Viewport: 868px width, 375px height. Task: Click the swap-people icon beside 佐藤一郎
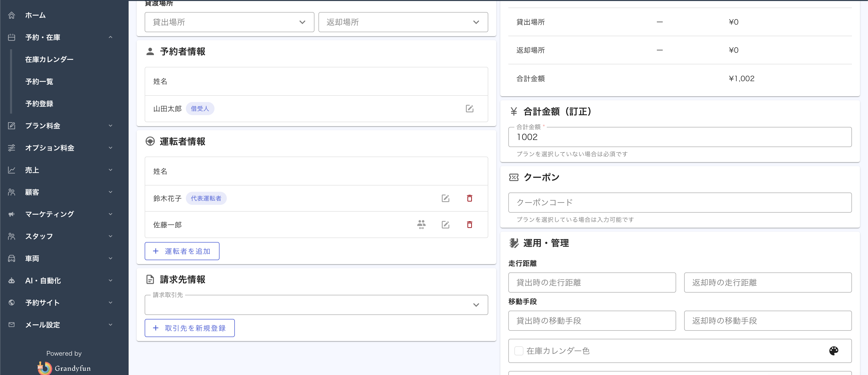pos(421,225)
